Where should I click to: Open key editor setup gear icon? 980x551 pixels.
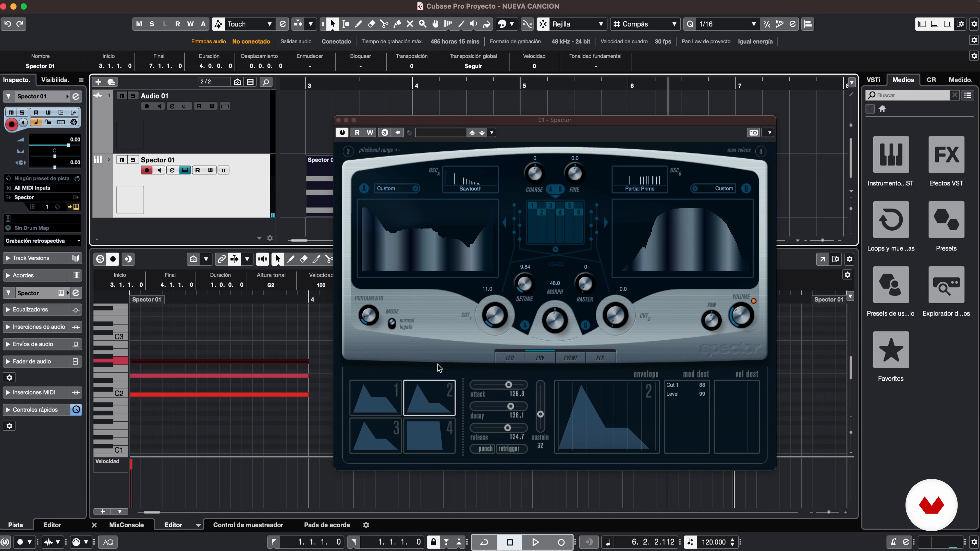pyautogui.click(x=850, y=259)
